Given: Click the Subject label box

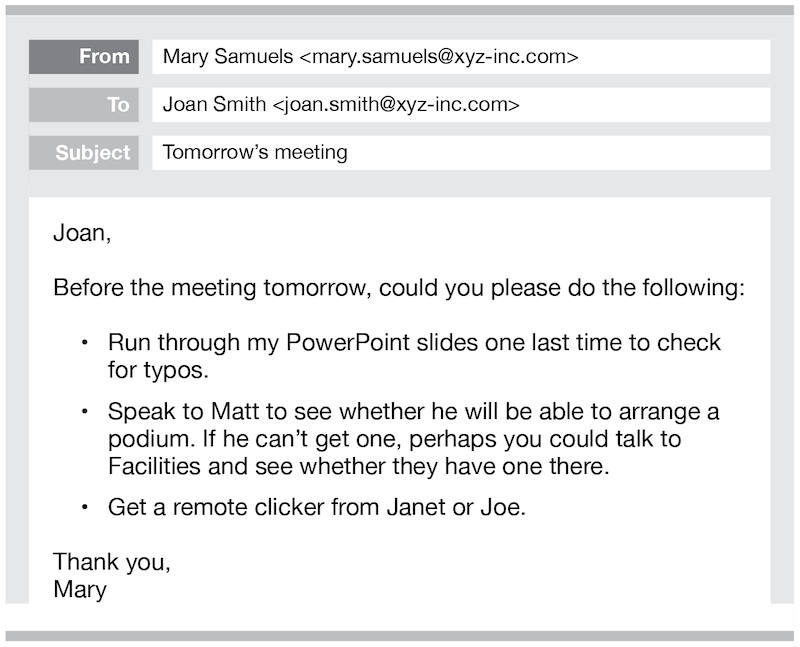Looking at the screenshot, I should coord(84,153).
